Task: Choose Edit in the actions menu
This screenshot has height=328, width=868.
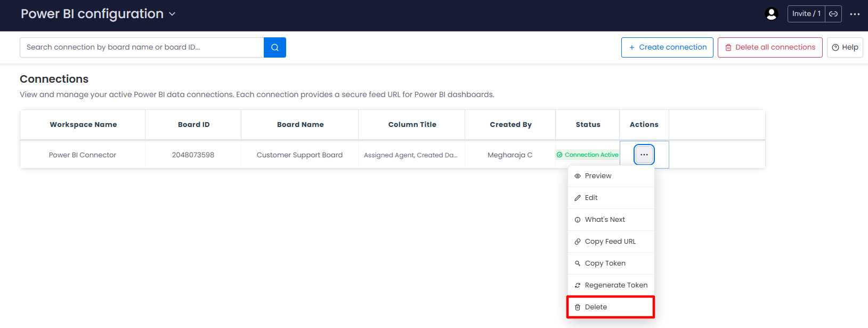Action: click(x=611, y=198)
